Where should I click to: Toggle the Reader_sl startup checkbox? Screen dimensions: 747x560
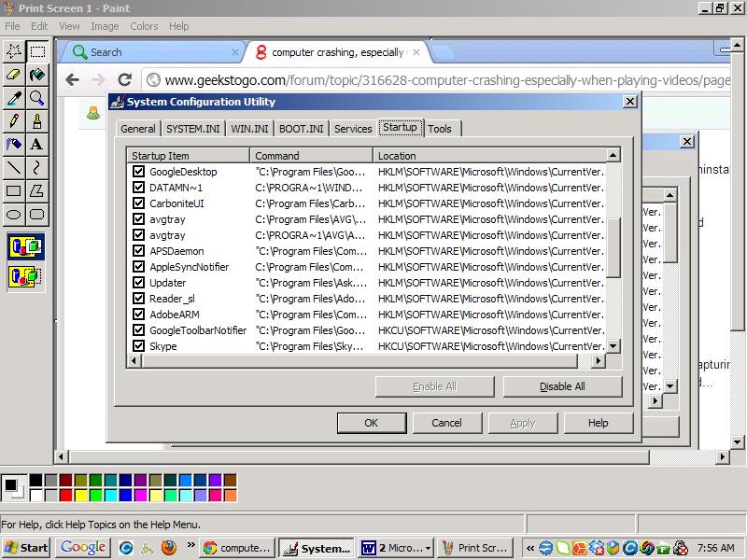click(x=138, y=298)
